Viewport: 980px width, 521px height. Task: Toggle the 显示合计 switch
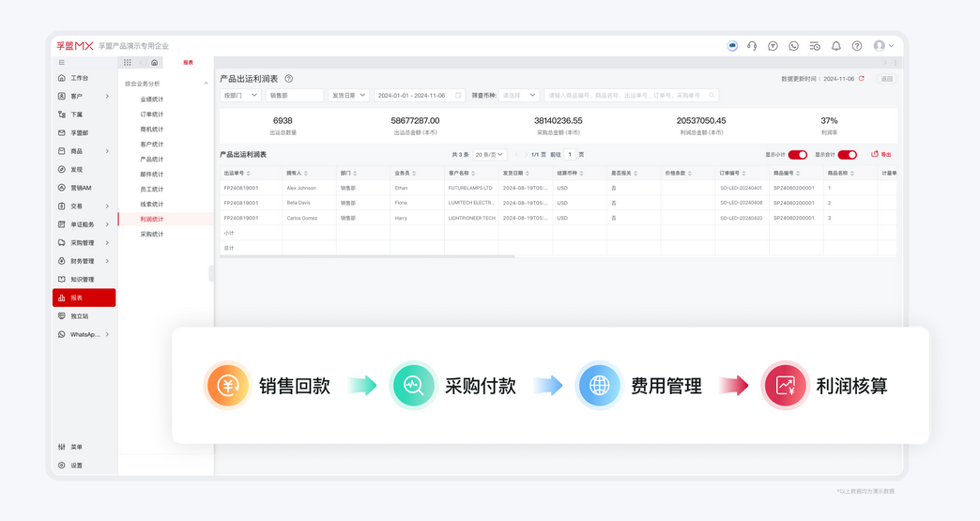(x=847, y=155)
